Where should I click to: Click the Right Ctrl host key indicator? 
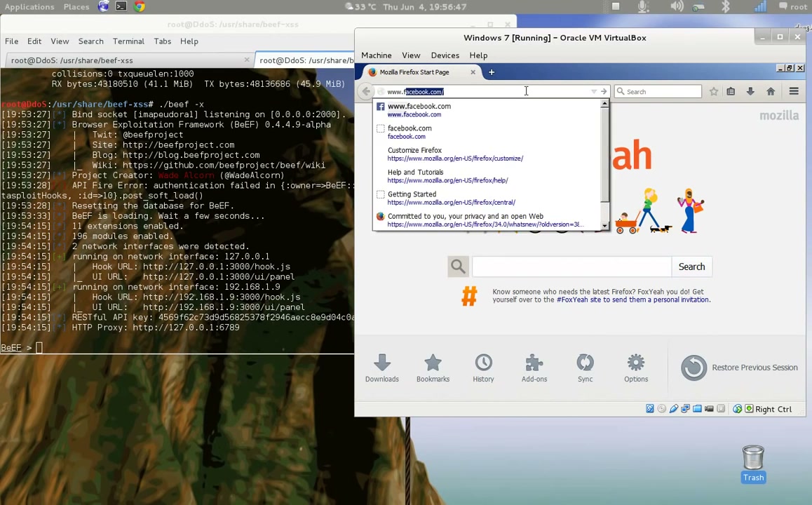(773, 409)
